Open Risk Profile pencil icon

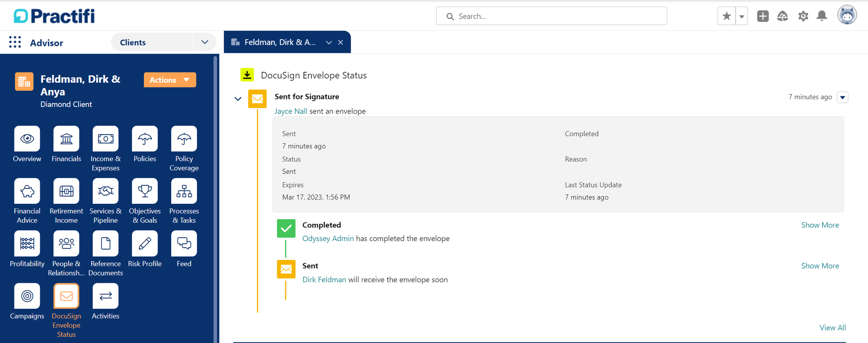point(145,243)
